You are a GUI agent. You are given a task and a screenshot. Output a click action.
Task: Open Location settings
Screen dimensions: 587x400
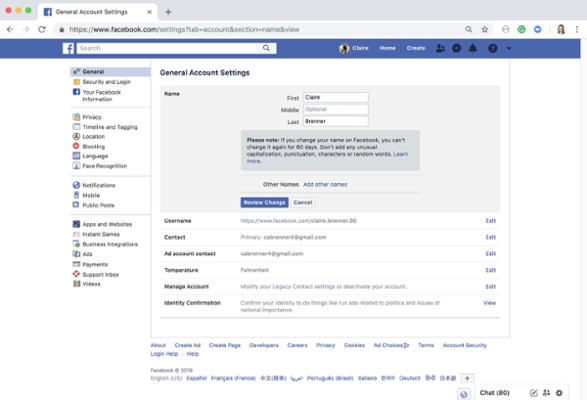click(93, 137)
